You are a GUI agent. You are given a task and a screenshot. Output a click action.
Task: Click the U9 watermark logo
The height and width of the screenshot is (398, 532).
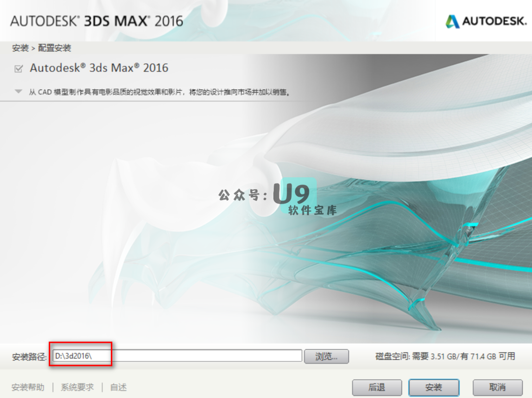pos(294,193)
